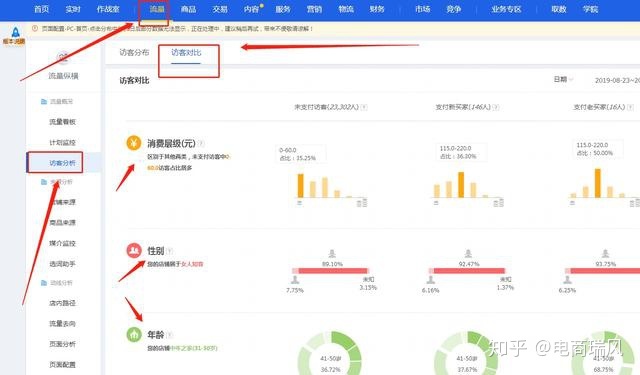The height and width of the screenshot is (375, 640).
Task: Open 店内路径 in the sidebar
Action: tap(62, 303)
